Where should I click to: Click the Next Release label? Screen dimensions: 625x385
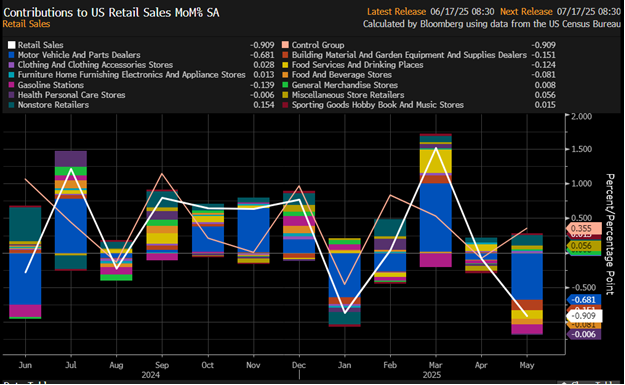[526, 12]
